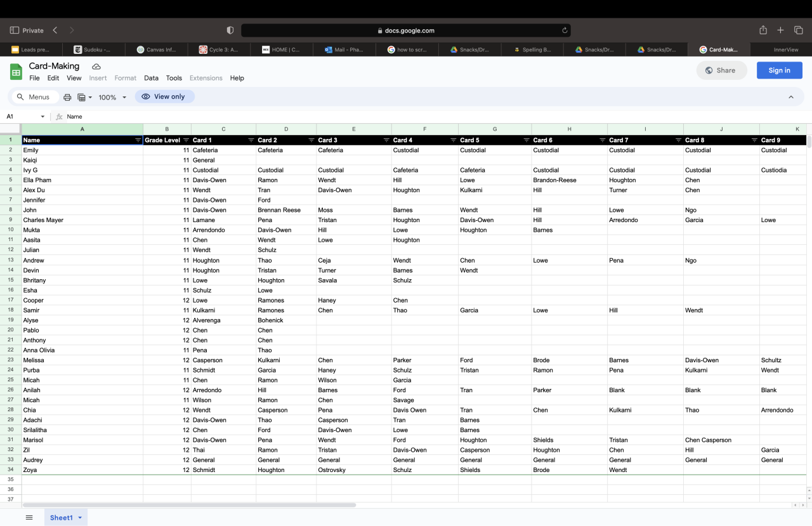
Task: Go back with Safari's back arrow
Action: click(x=55, y=30)
